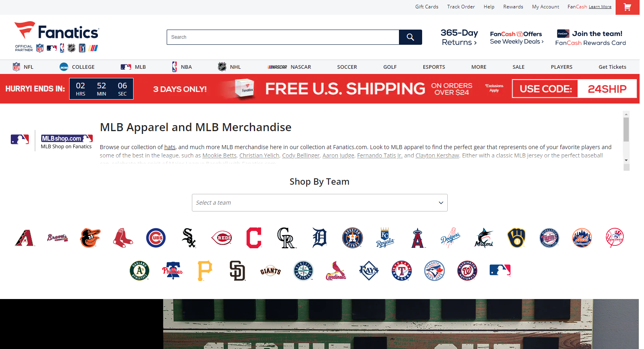Click the Minnesota Twins logo

[549, 238]
